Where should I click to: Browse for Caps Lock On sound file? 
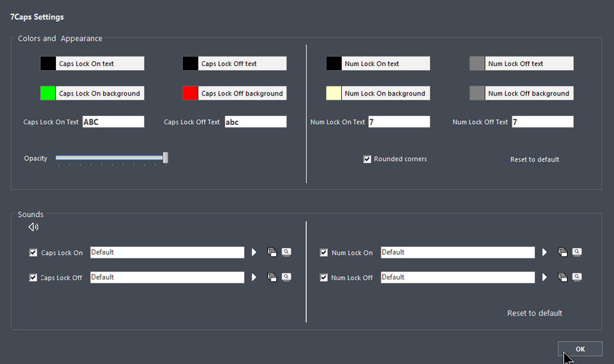click(x=287, y=252)
